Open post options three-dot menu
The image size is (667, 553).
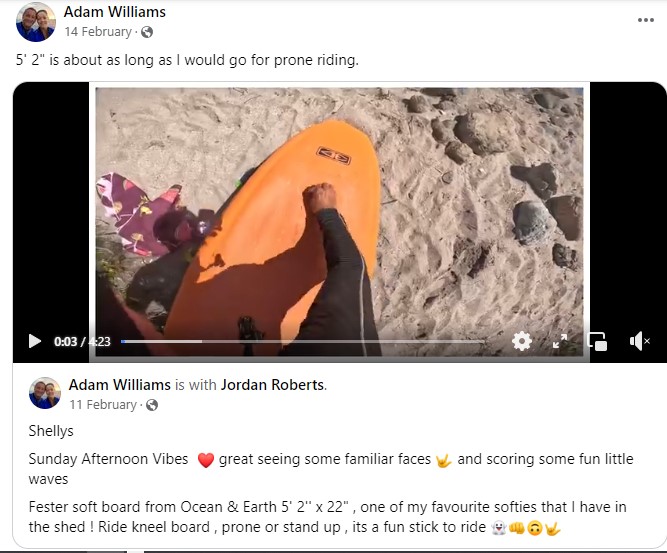(646, 20)
